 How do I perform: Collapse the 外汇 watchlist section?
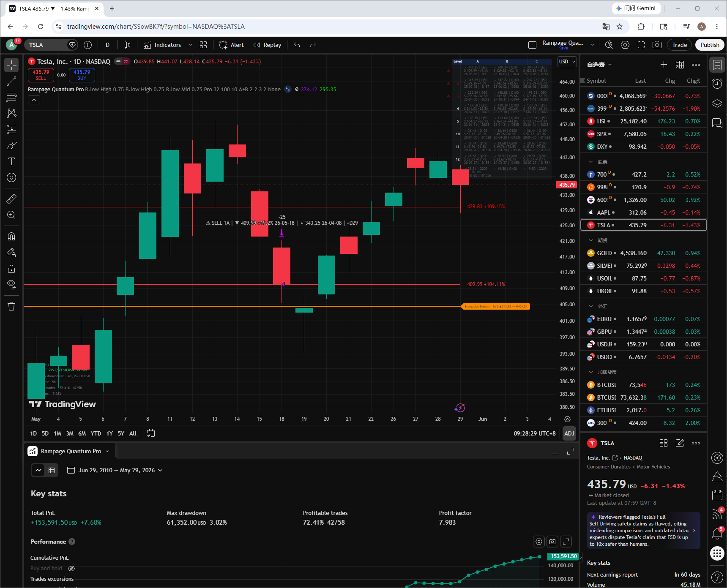click(x=591, y=306)
